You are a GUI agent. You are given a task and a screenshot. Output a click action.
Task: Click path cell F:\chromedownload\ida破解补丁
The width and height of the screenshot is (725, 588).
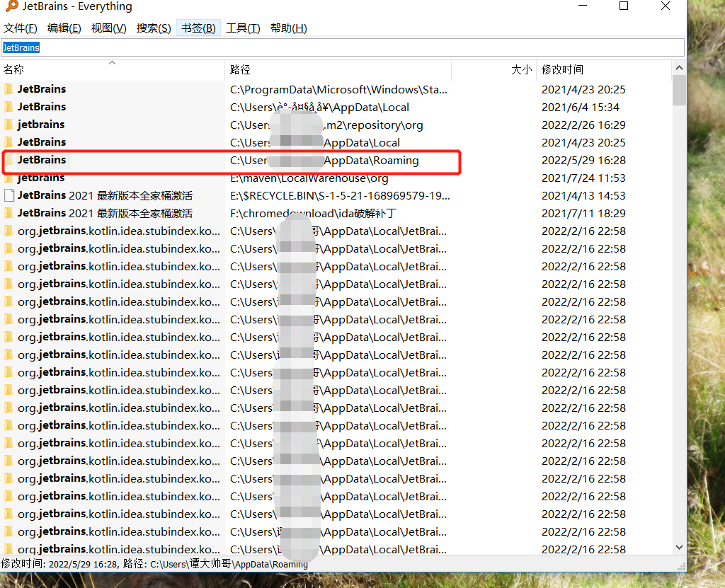(x=313, y=213)
